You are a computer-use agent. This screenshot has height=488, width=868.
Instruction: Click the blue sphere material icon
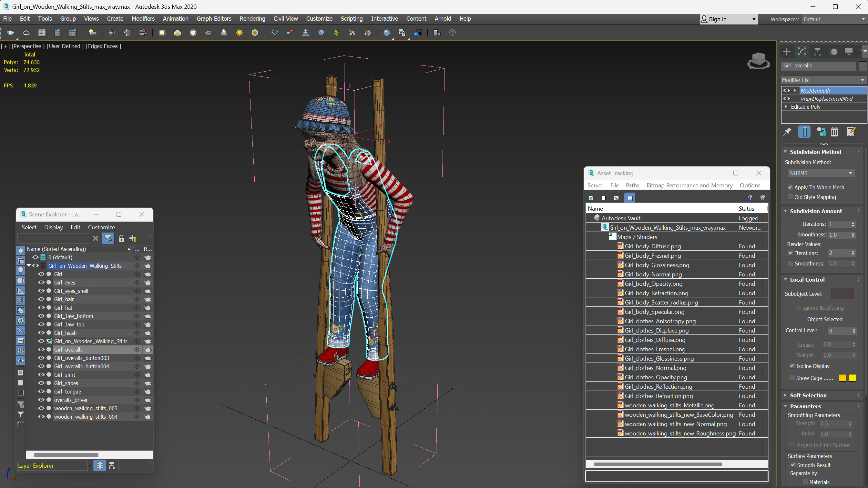click(x=386, y=33)
